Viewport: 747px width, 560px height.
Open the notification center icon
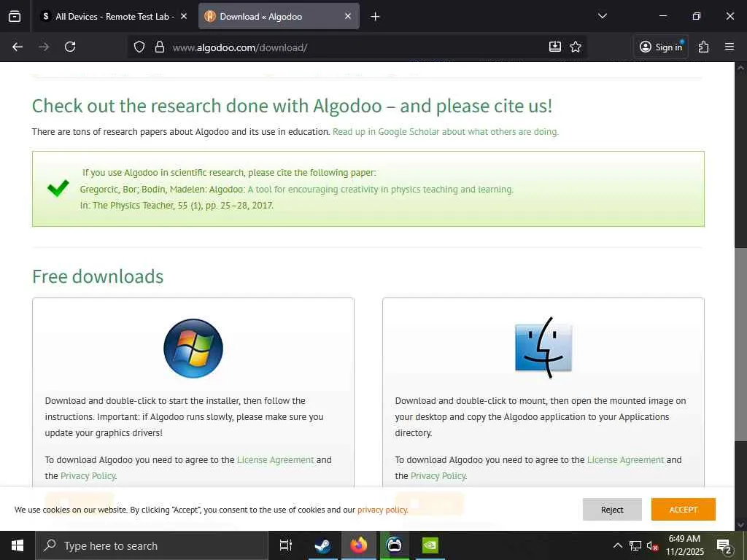pyautogui.click(x=724, y=545)
